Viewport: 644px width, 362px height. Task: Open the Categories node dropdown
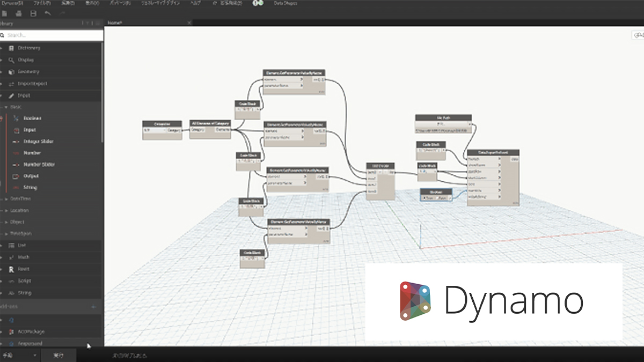point(164,130)
